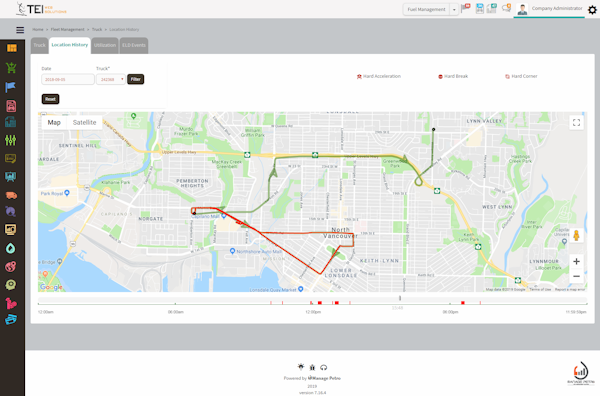Screen dimensions: 600x396
Task: Click the Hard Acceleration legend item
Action: pyautogui.click(x=379, y=77)
